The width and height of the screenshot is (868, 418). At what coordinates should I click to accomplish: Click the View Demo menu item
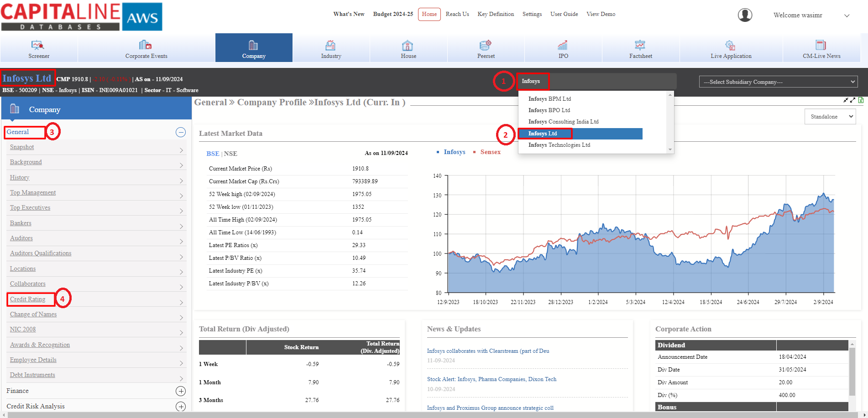[601, 14]
